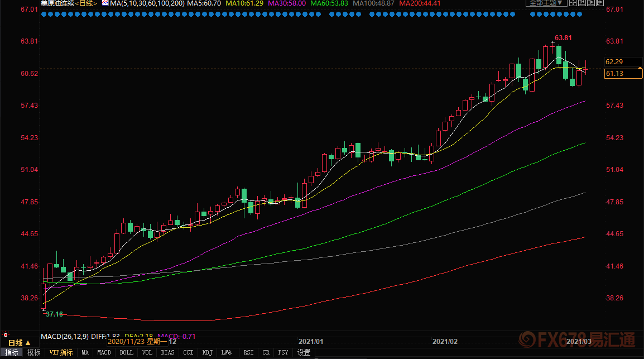Expand the 日线 period selector
The image size is (644, 359).
click(x=20, y=343)
